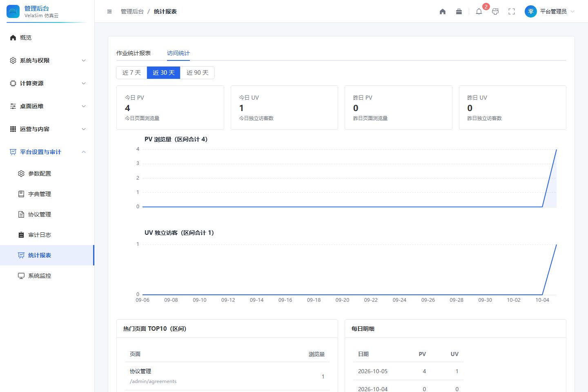
Task: Open 字典管理 via its book icon
Action: click(21, 194)
